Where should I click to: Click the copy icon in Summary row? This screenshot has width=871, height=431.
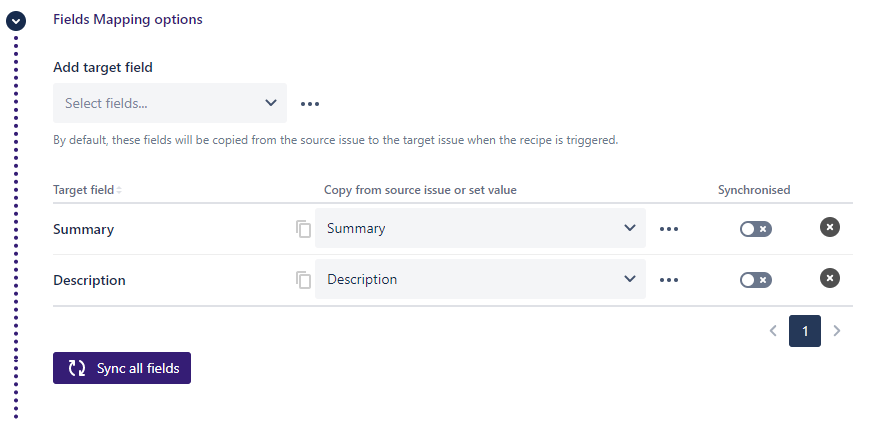point(304,229)
